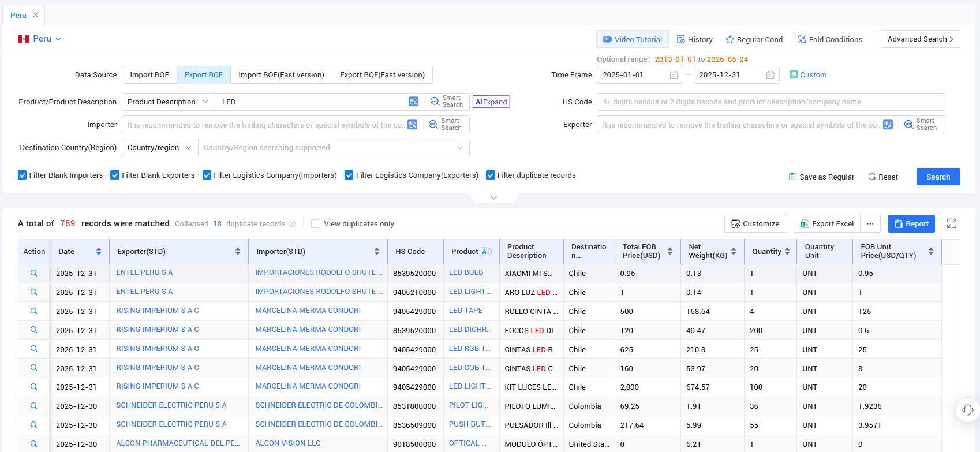Toggle Filter Blank Importers checkbox
The height and width of the screenshot is (452, 980).
coord(23,175)
